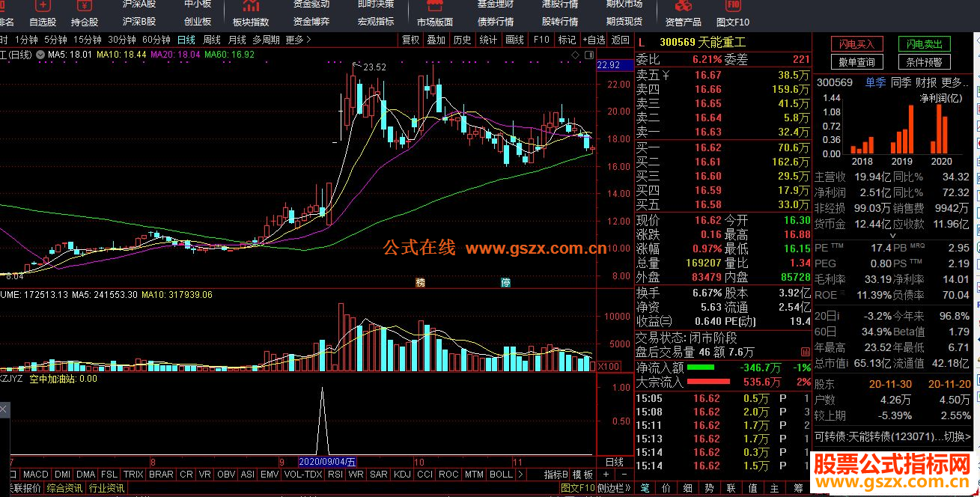Open 图文F10 in the top toolbar

click(x=733, y=15)
